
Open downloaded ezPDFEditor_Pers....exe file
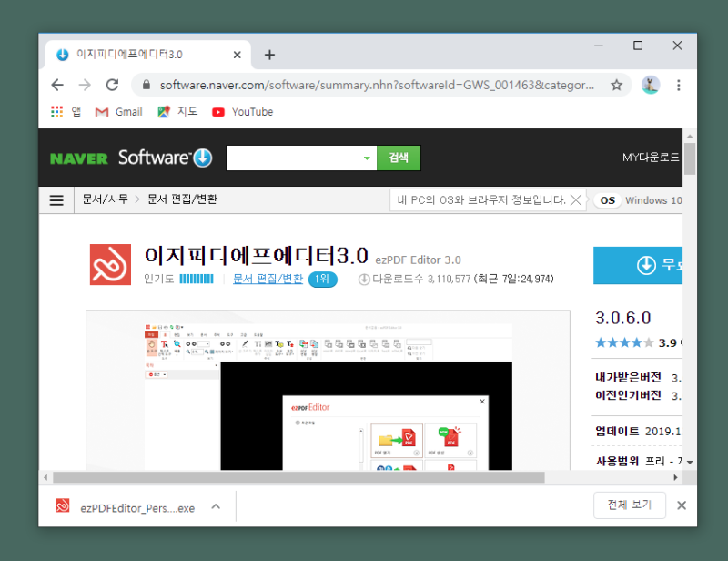click(x=126, y=507)
